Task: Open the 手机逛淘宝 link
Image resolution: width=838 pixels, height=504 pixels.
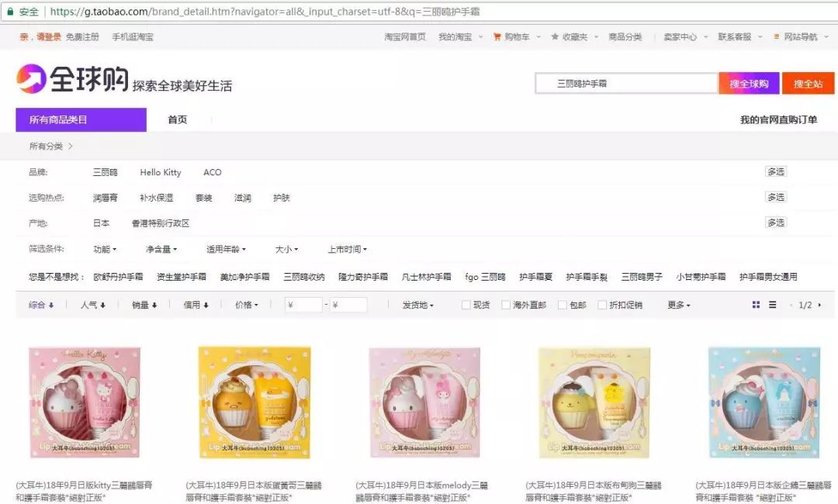Action: (133, 37)
